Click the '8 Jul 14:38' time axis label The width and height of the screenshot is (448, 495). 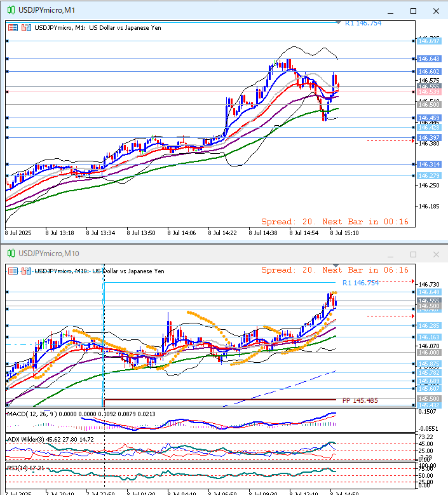pos(263,233)
